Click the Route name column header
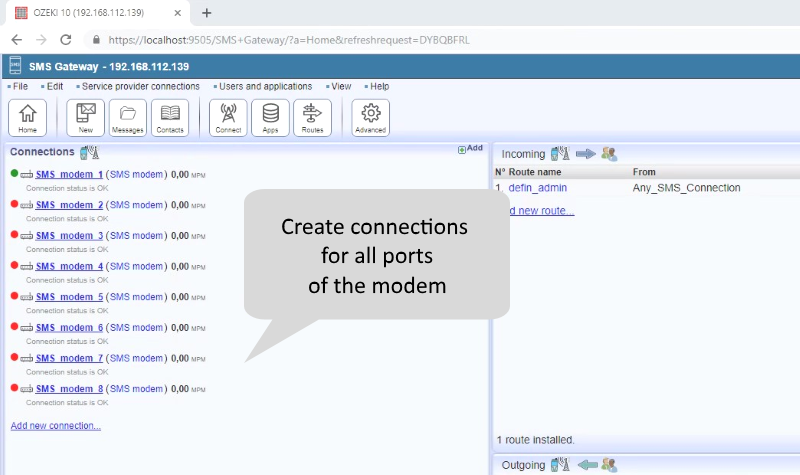Image resolution: width=800 pixels, height=475 pixels. (535, 172)
